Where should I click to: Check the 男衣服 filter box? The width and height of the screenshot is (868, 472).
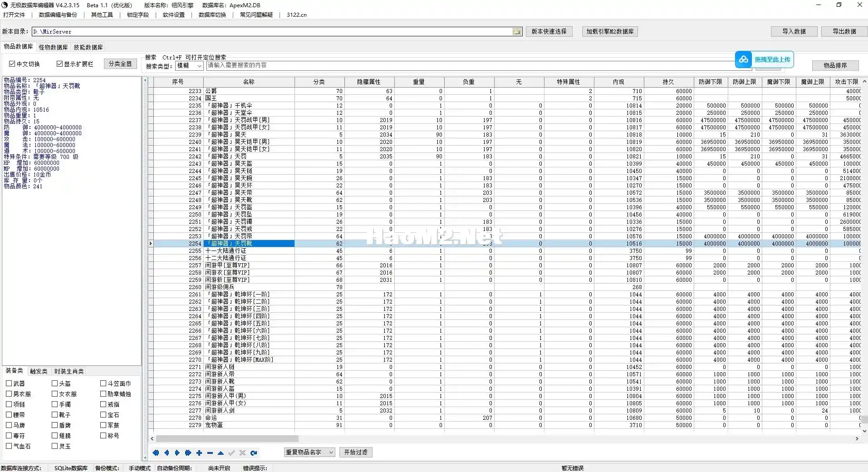point(9,394)
